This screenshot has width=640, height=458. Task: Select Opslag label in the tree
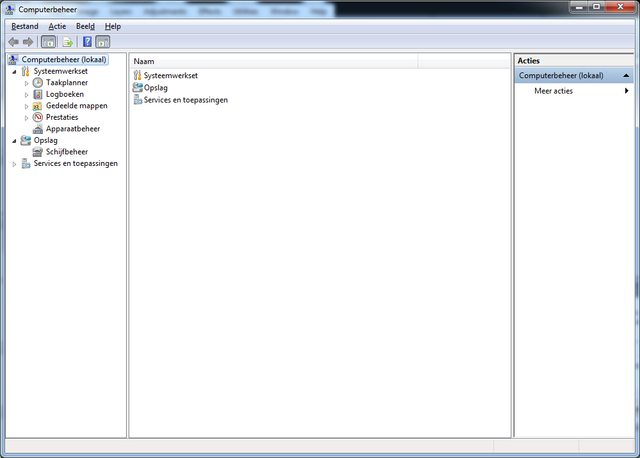[46, 140]
